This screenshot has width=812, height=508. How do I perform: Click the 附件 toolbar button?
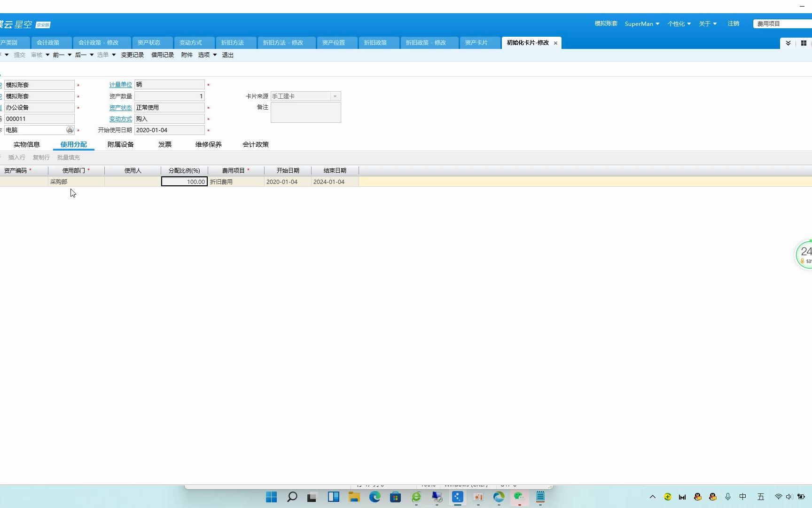[x=187, y=55]
